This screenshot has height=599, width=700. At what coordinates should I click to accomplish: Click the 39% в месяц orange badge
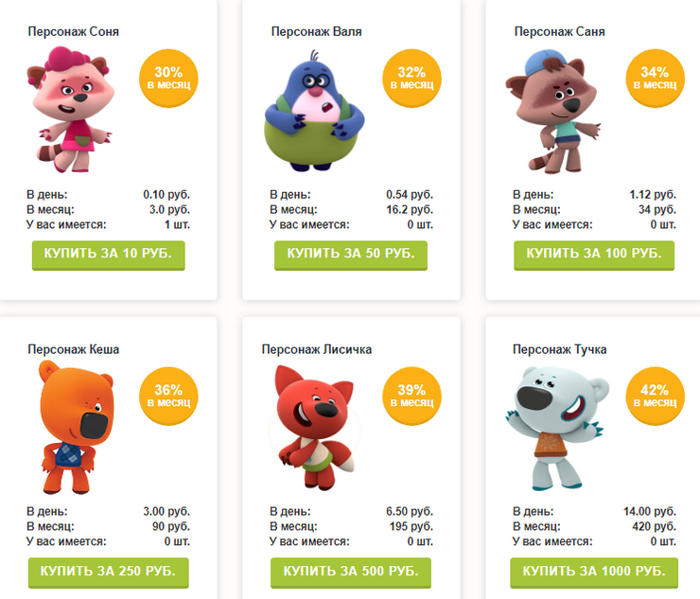pos(412,396)
